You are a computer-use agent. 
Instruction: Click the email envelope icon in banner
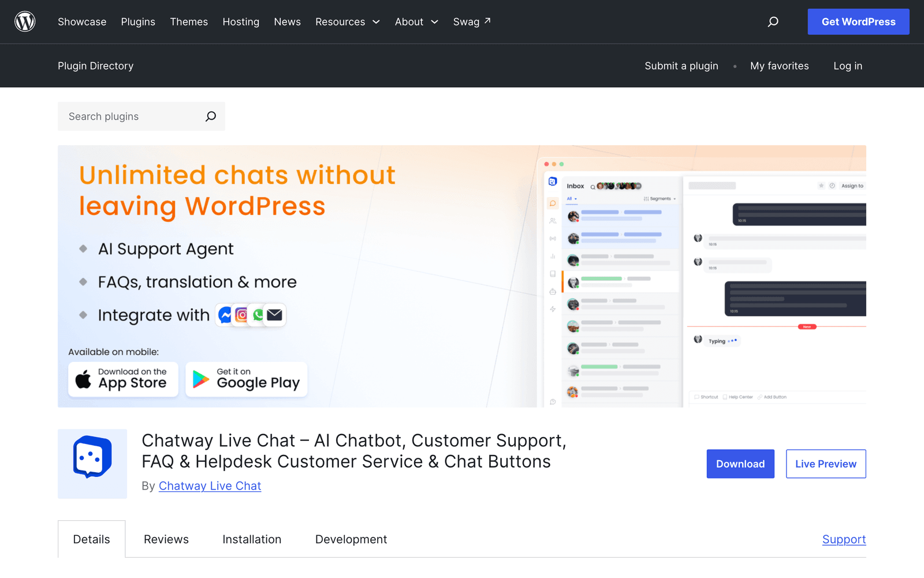[x=275, y=315]
